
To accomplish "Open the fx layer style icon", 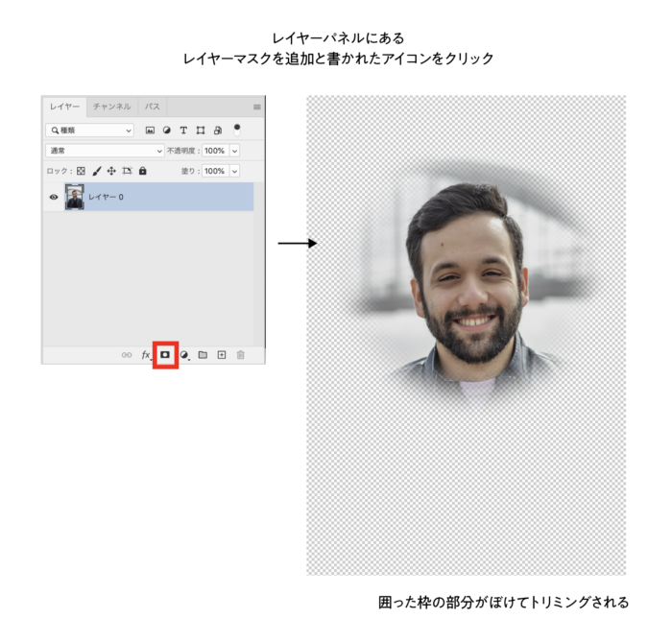I will point(146,355).
